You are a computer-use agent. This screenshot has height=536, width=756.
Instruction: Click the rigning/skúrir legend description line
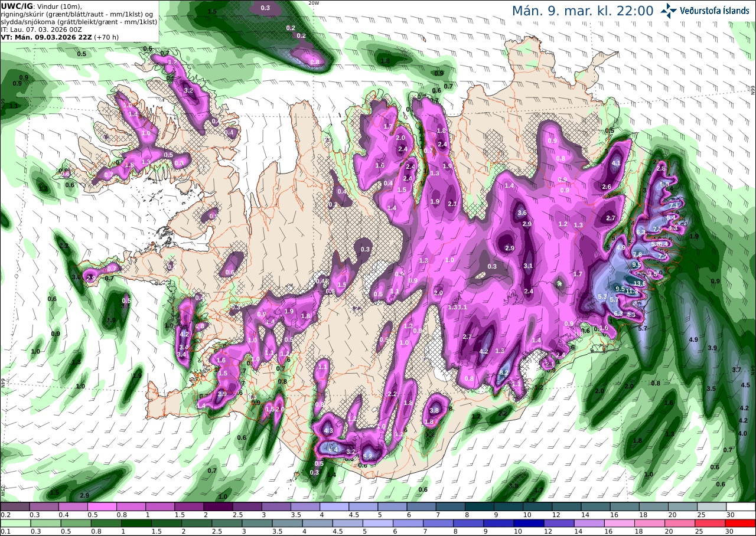[77, 14]
